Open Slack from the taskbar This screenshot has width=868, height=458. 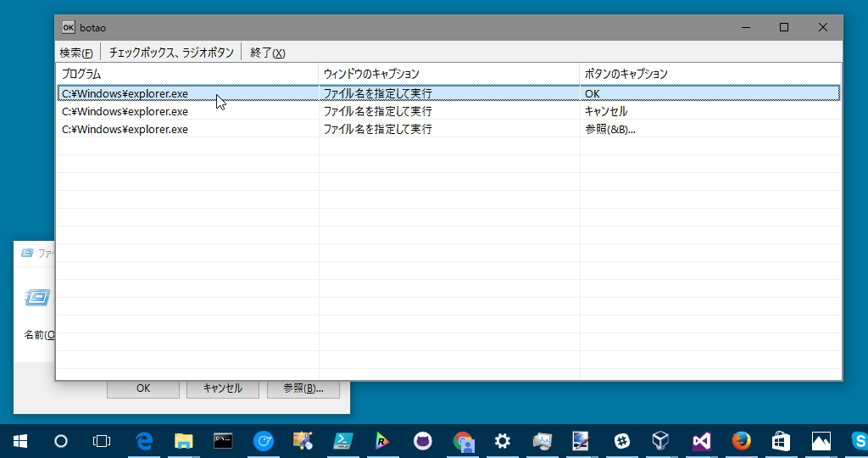point(621,441)
